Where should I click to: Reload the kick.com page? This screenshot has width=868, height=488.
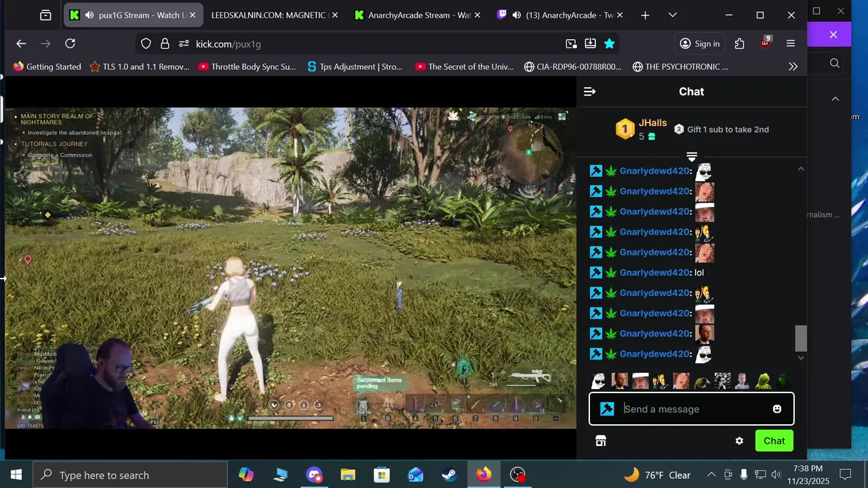click(70, 43)
